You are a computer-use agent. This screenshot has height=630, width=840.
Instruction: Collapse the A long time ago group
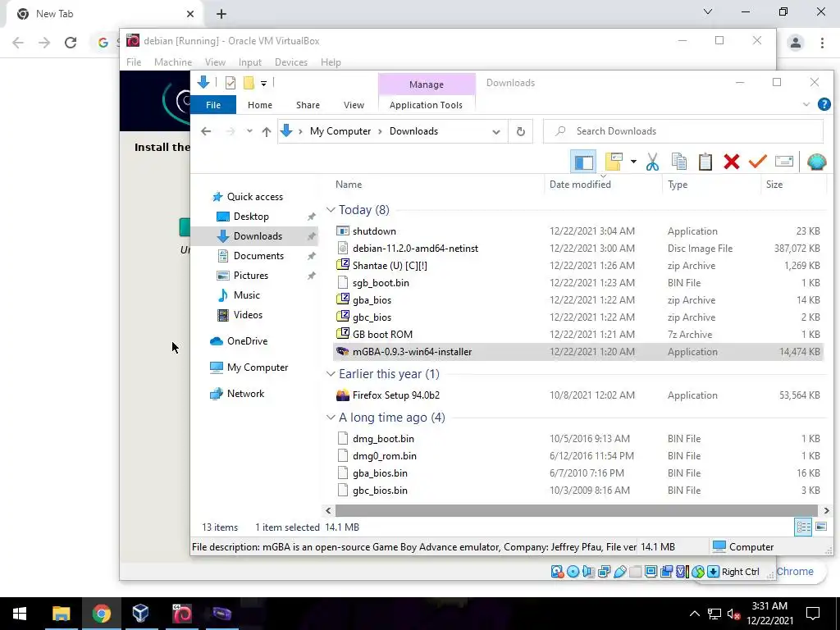331,417
